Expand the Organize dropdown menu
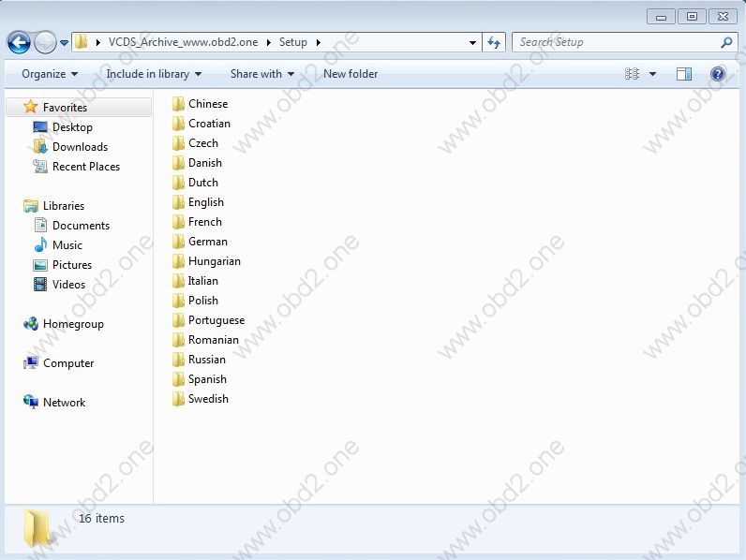Image resolution: width=746 pixels, height=560 pixels. (49, 74)
